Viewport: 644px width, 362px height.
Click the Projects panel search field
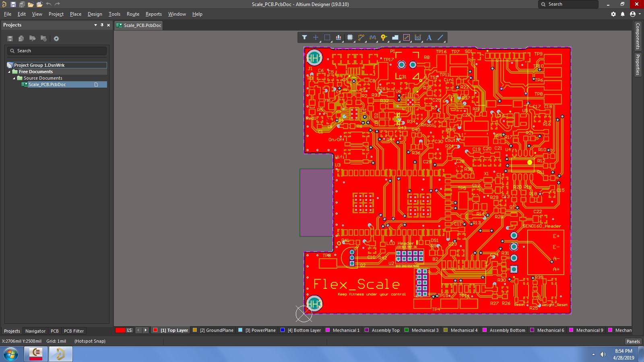[57, 51]
